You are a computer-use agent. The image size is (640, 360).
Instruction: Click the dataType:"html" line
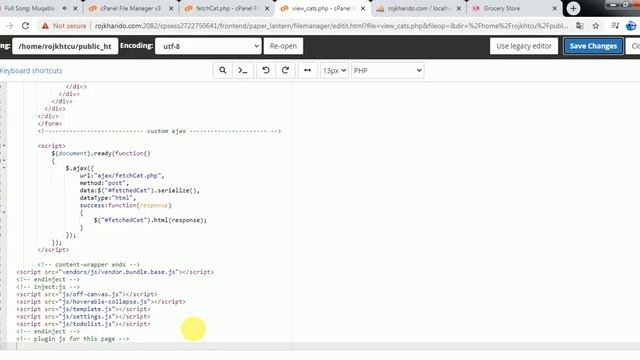(x=108, y=198)
